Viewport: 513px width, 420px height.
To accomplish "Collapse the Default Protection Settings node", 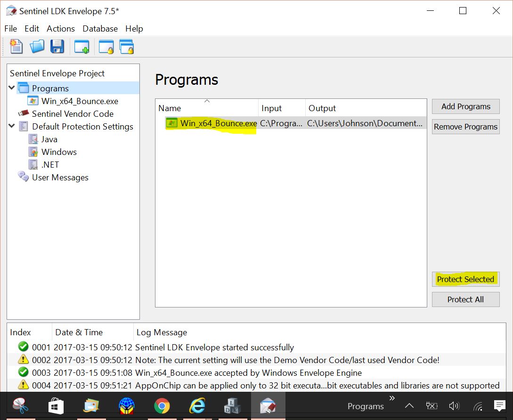I will [12, 126].
